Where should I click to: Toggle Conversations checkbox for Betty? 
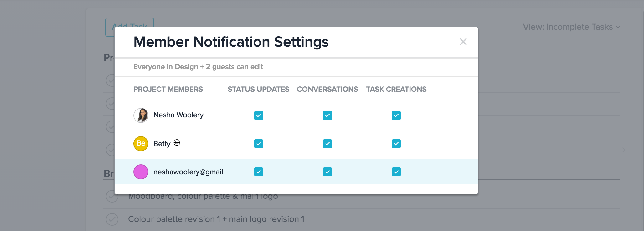327,144
